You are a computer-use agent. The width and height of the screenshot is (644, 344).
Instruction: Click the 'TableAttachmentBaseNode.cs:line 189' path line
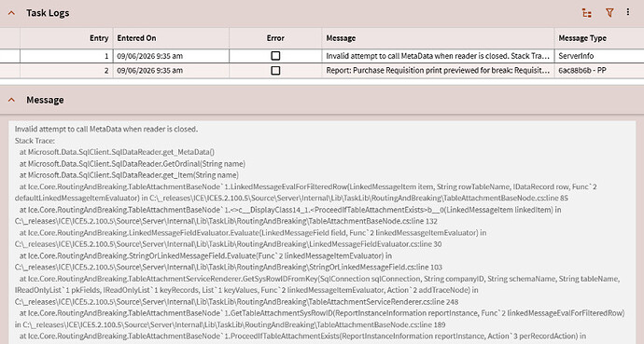[230, 324]
